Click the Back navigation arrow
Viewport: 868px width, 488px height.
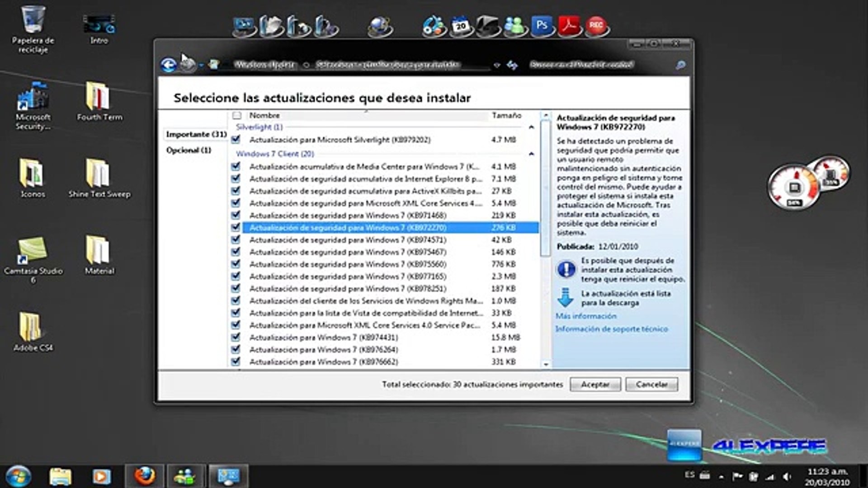[x=169, y=65]
